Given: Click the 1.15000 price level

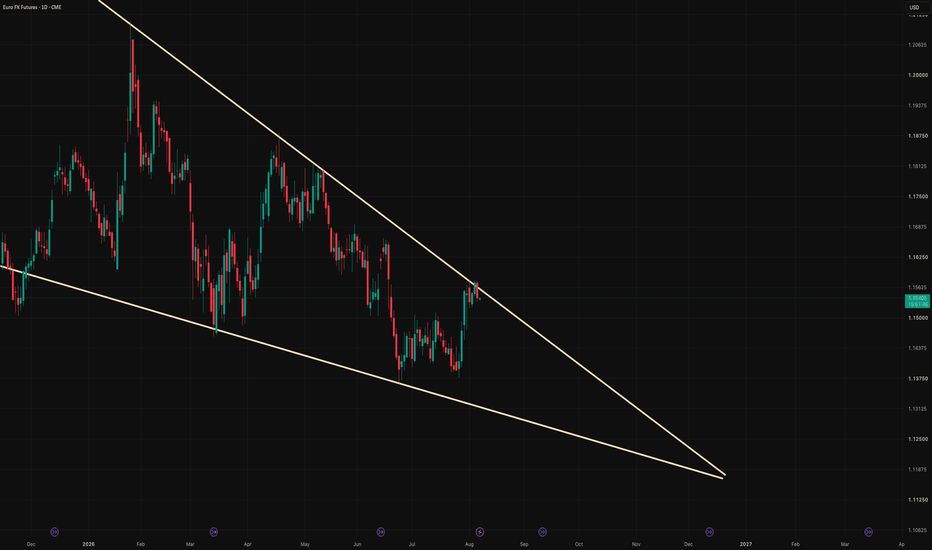Looking at the screenshot, I should (x=917, y=318).
